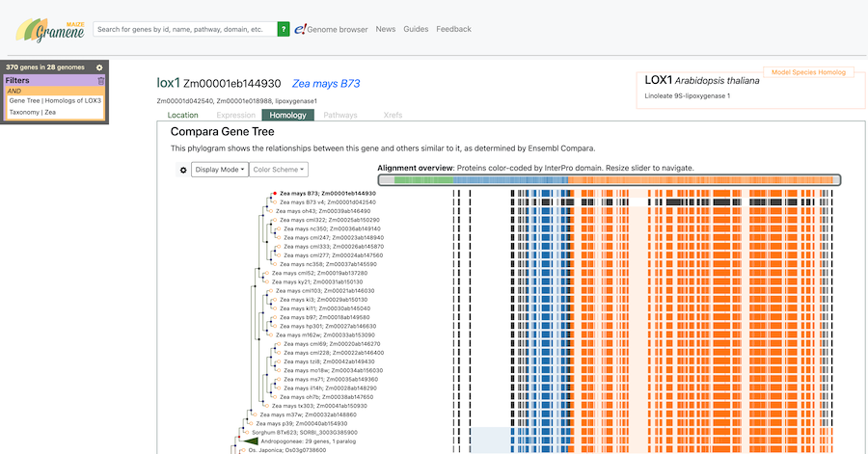Select the Taxonomy | Zea filter

[33, 113]
